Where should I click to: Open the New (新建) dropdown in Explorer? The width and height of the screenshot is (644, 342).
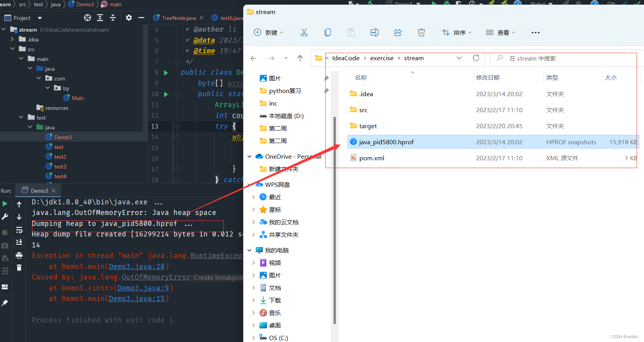[x=269, y=32]
